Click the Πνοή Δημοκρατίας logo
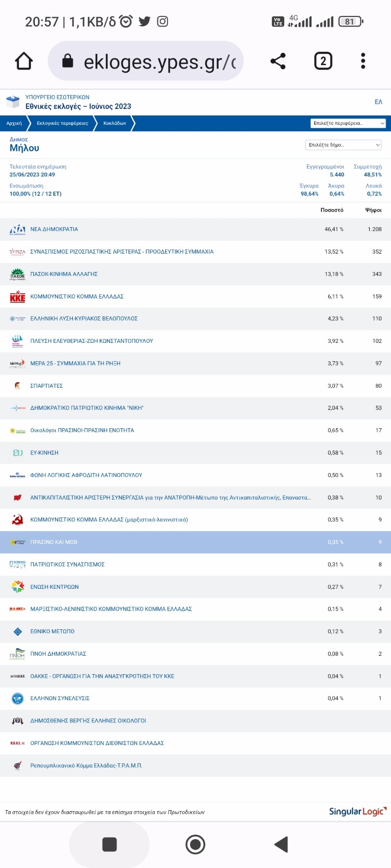Image resolution: width=391 pixels, height=868 pixels. point(17,654)
